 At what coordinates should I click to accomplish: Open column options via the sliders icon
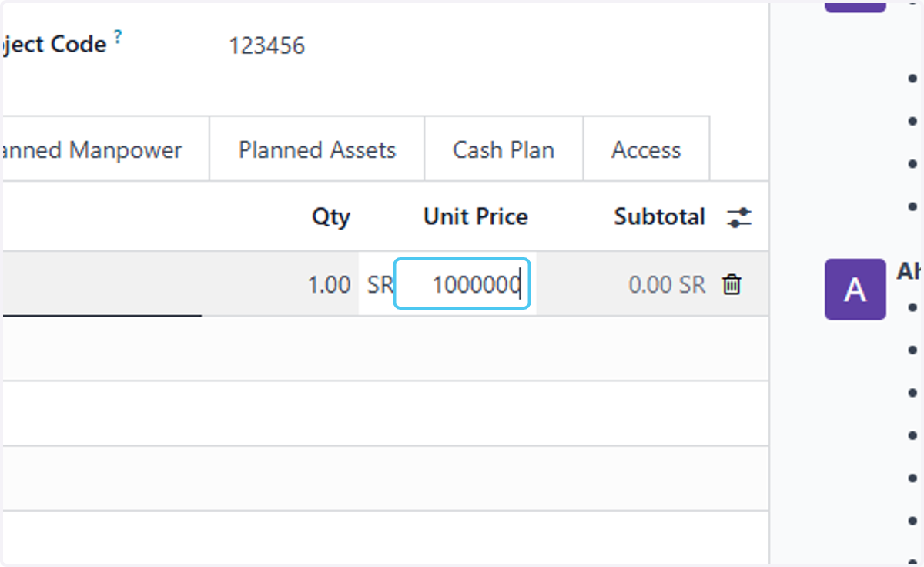(x=739, y=218)
